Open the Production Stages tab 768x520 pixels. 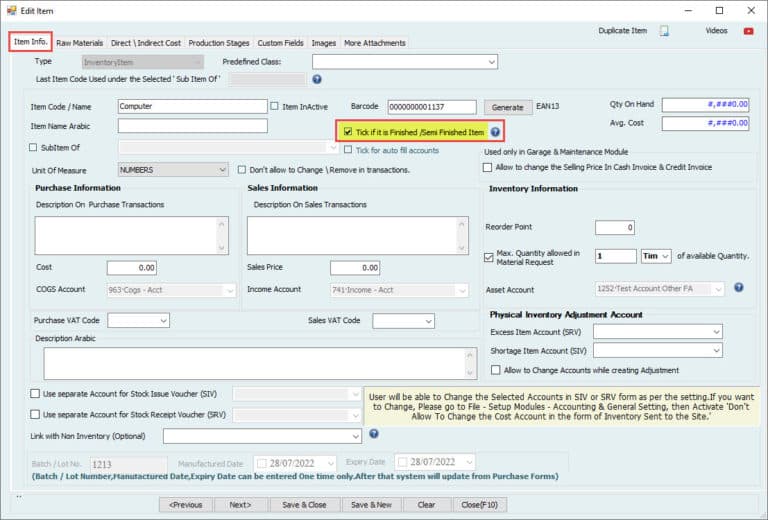[219, 43]
